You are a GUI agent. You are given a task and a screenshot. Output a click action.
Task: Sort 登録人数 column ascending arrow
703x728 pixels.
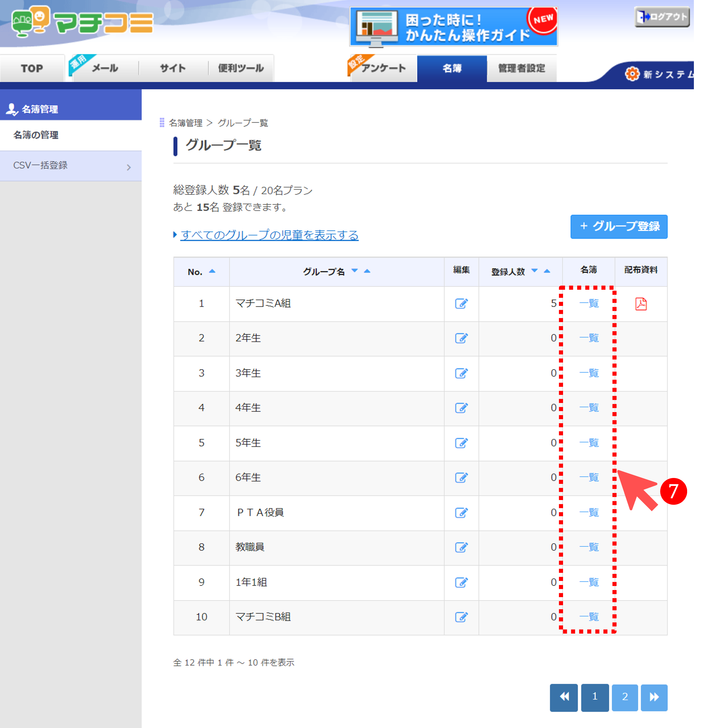547,271
